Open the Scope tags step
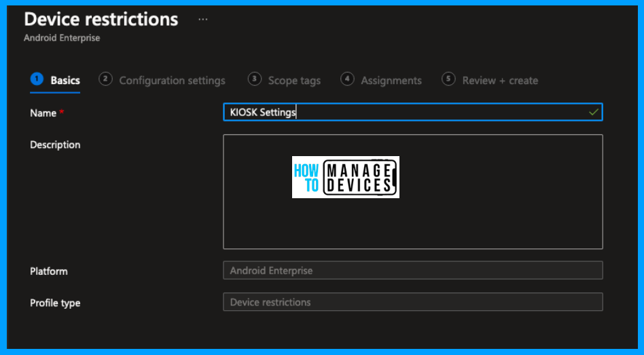 [284, 80]
